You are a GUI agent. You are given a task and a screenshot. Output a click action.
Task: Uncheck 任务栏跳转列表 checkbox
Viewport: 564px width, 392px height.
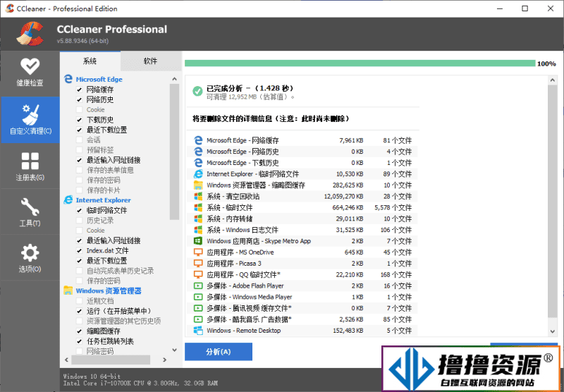pos(79,341)
